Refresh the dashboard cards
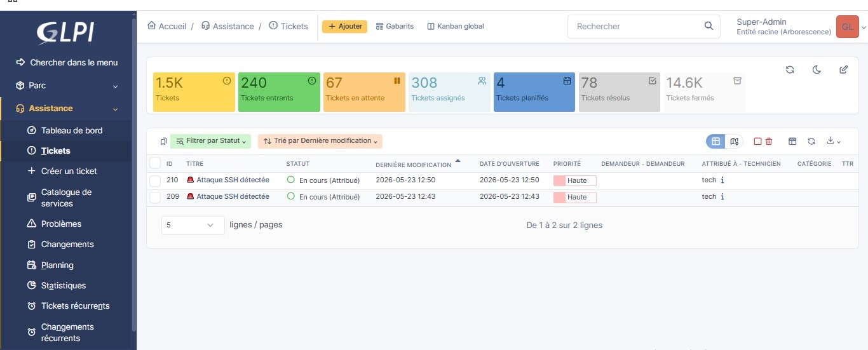This screenshot has width=868, height=350. [x=790, y=70]
